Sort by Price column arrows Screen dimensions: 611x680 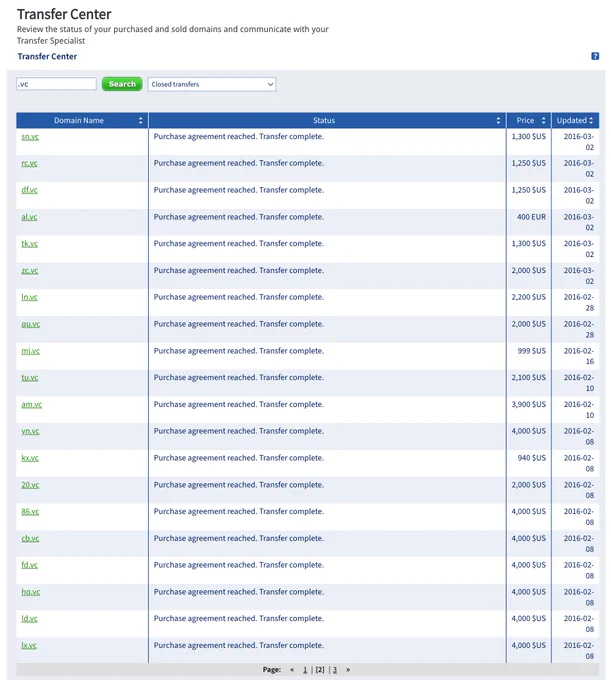coord(543,121)
